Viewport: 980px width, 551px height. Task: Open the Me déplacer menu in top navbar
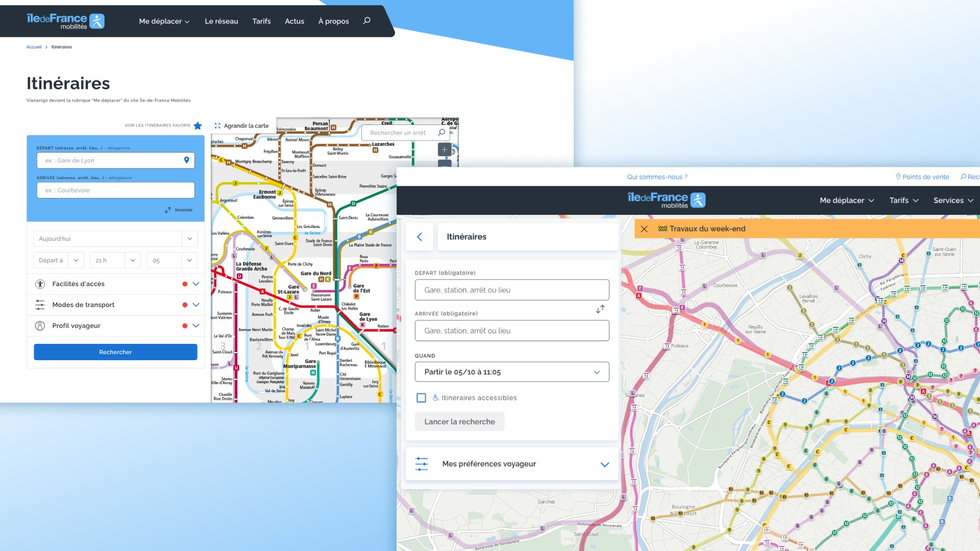pyautogui.click(x=164, y=21)
